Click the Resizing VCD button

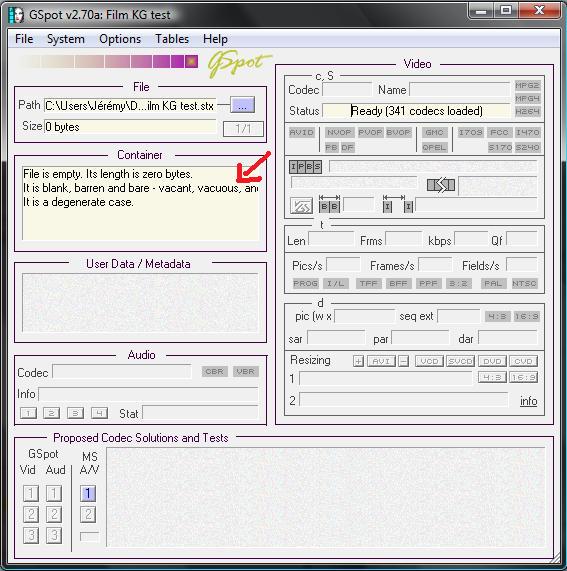429,361
